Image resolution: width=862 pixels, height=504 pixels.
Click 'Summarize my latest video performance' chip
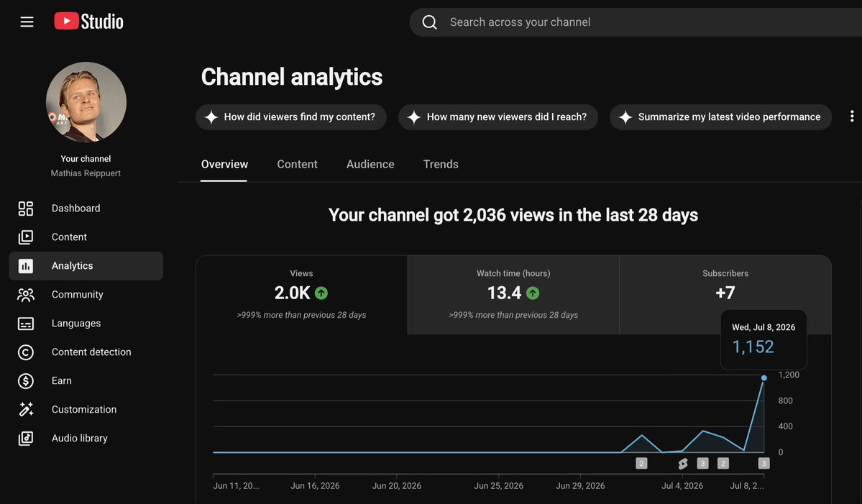(x=720, y=117)
